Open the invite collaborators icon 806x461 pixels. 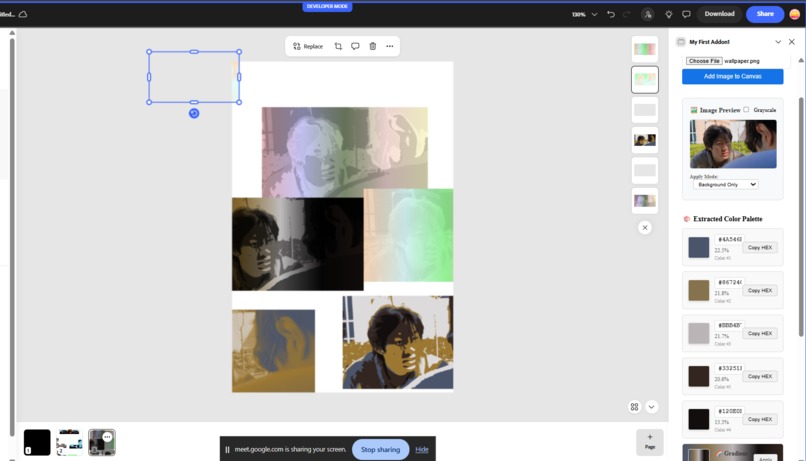pyautogui.click(x=648, y=14)
